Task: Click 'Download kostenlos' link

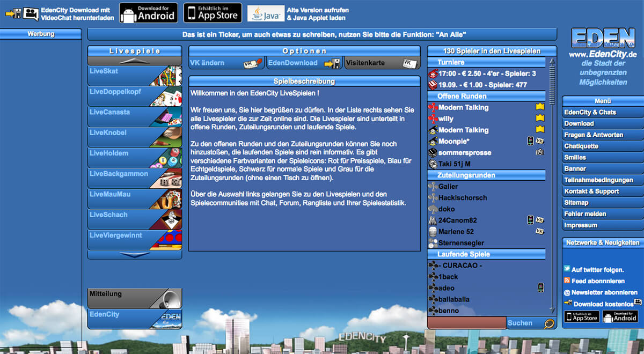Action: 604,304
